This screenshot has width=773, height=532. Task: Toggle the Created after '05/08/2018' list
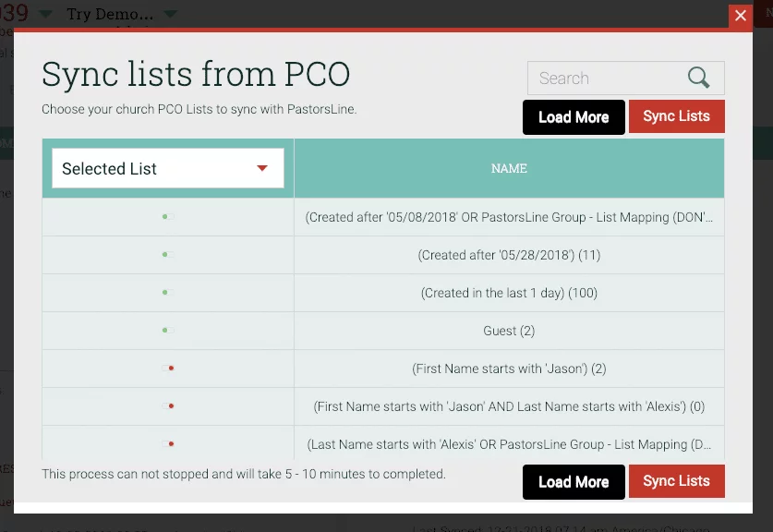click(x=167, y=216)
